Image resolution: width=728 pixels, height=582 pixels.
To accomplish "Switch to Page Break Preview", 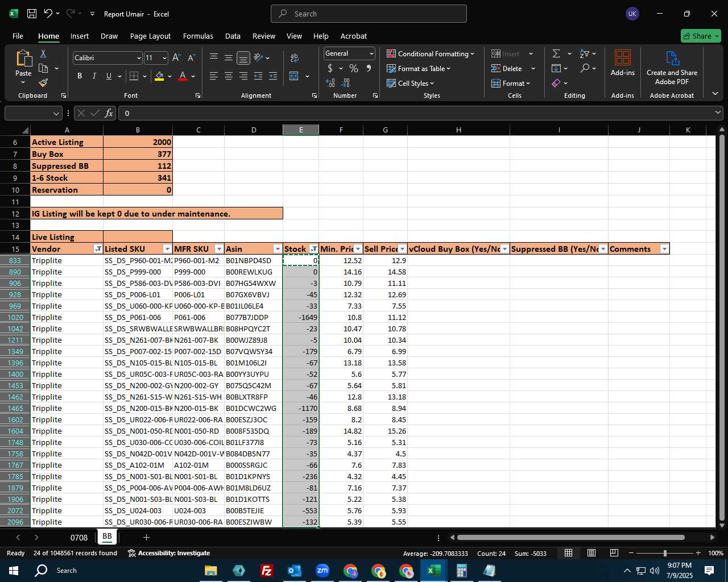I will tap(614, 553).
